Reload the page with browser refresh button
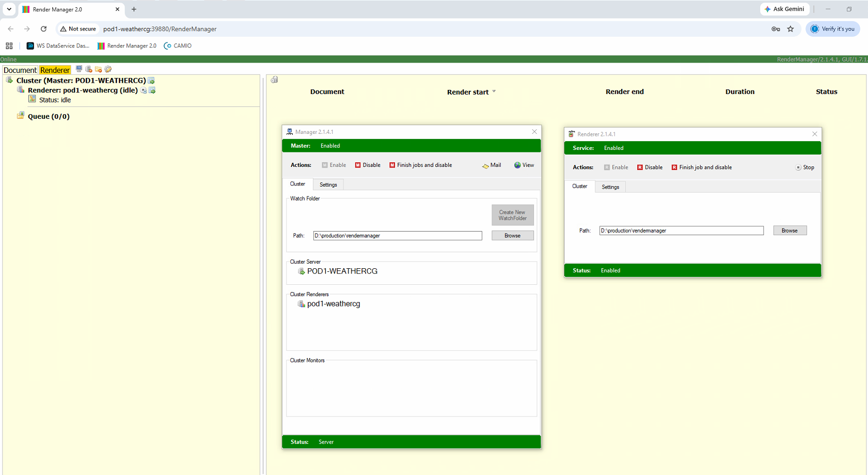 point(43,29)
